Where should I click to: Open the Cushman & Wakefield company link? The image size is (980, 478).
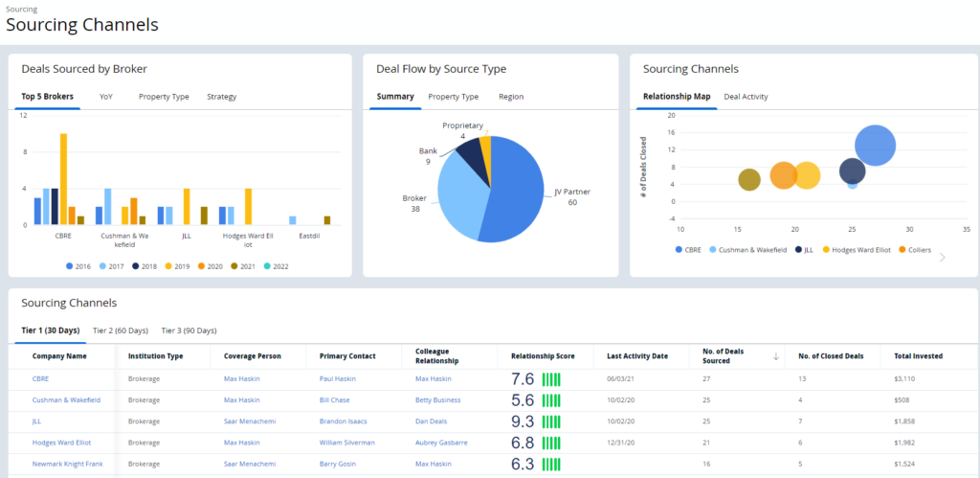click(66, 399)
